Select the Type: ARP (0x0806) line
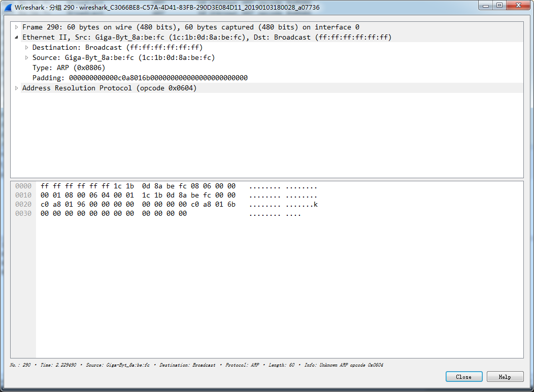This screenshot has width=534, height=392. click(69, 68)
